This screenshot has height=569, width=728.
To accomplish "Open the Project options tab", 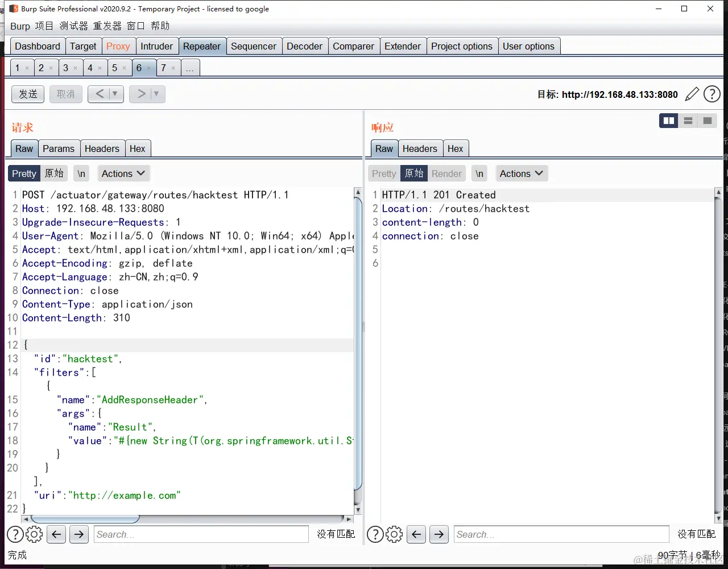I will [x=462, y=46].
